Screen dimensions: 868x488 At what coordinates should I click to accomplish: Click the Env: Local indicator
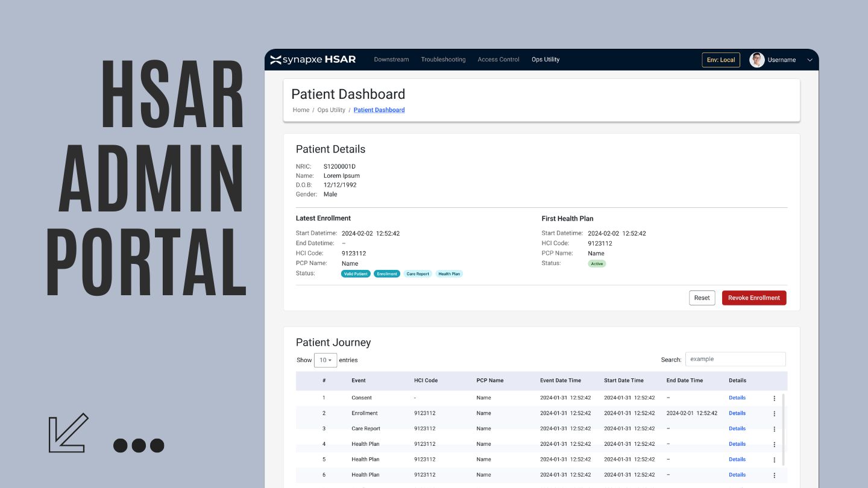pyautogui.click(x=720, y=60)
